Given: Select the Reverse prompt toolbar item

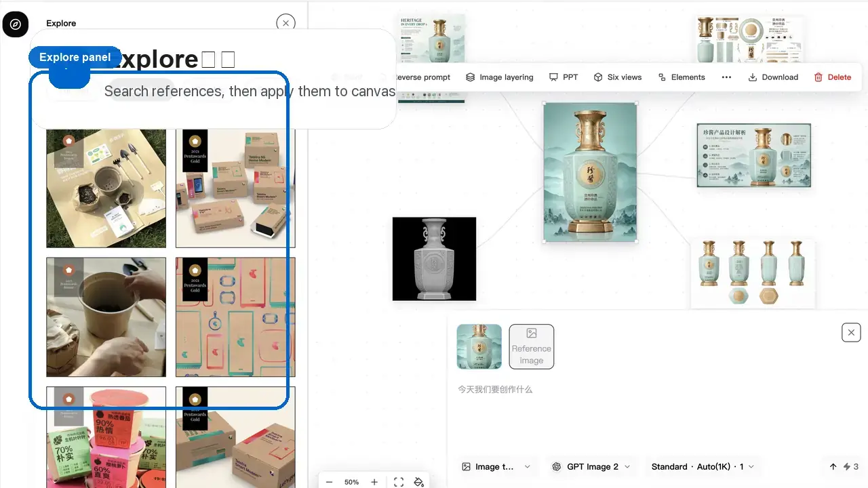Looking at the screenshot, I should (422, 77).
